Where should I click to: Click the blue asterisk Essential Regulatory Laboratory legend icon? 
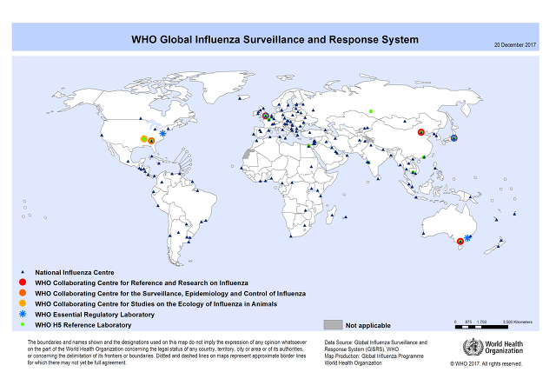click(23, 314)
